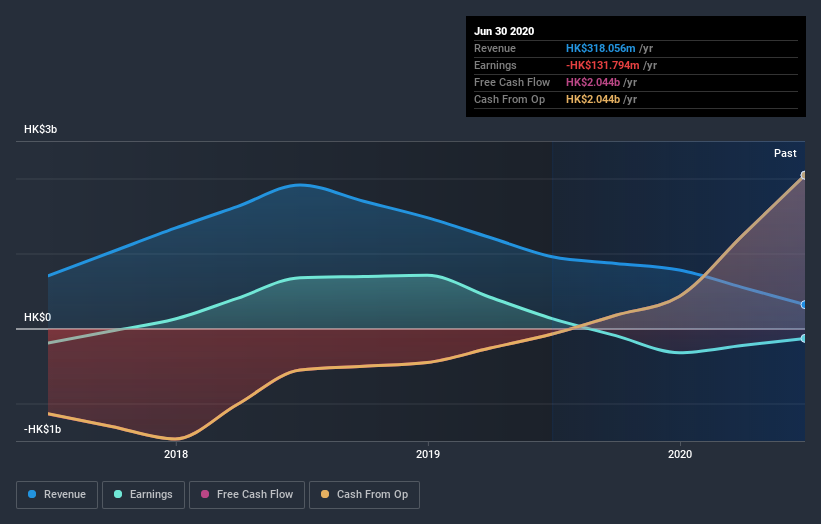The width and height of the screenshot is (821, 524).
Task: Click the teal Earnings end-point marker
Action: (804, 339)
